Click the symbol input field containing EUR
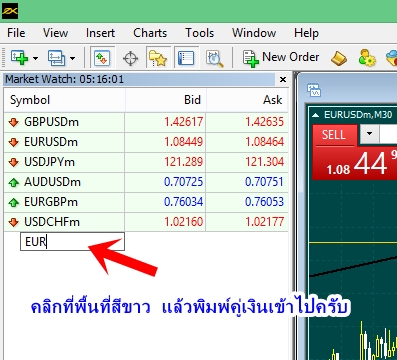 [x=72, y=242]
